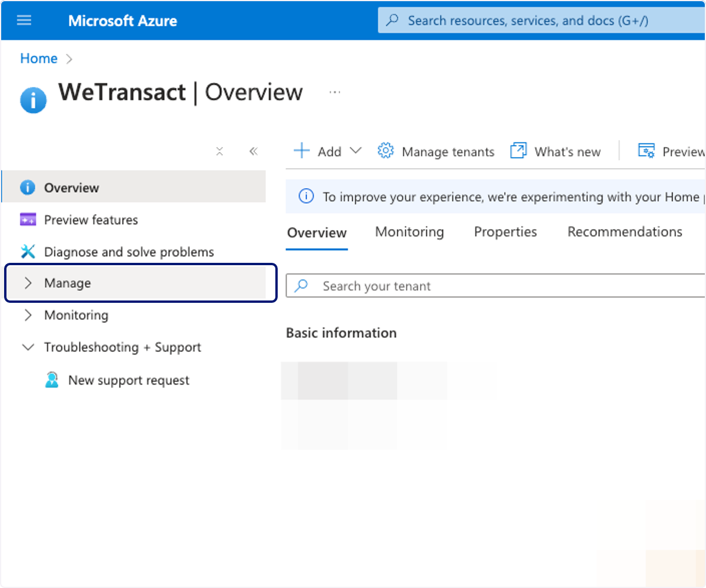The image size is (706, 588).
Task: Click the Basic information heading
Action: click(341, 333)
